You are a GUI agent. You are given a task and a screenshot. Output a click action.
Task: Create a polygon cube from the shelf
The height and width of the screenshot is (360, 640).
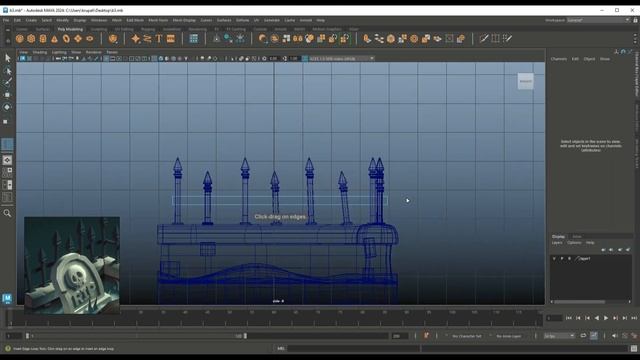pyautogui.click(x=31, y=39)
